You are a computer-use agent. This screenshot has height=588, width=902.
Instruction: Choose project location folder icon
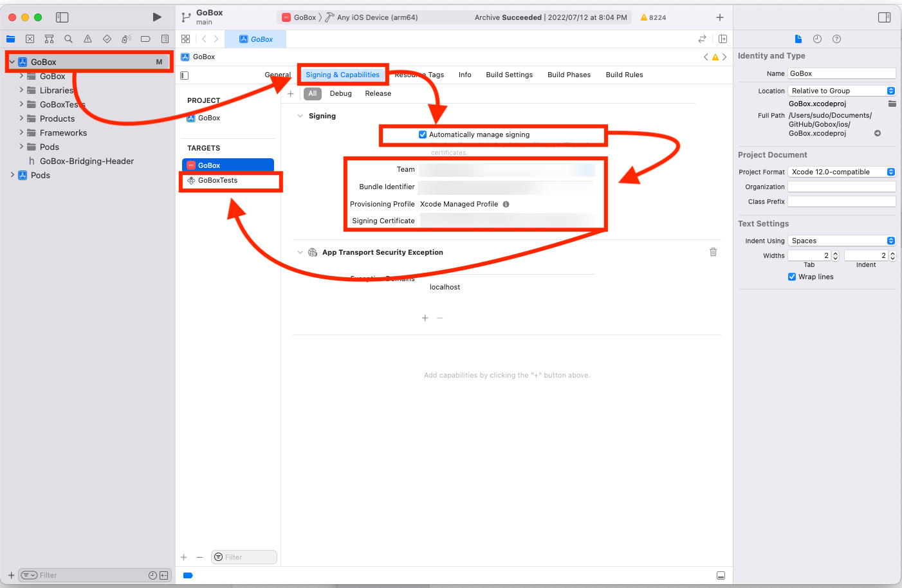tap(892, 104)
